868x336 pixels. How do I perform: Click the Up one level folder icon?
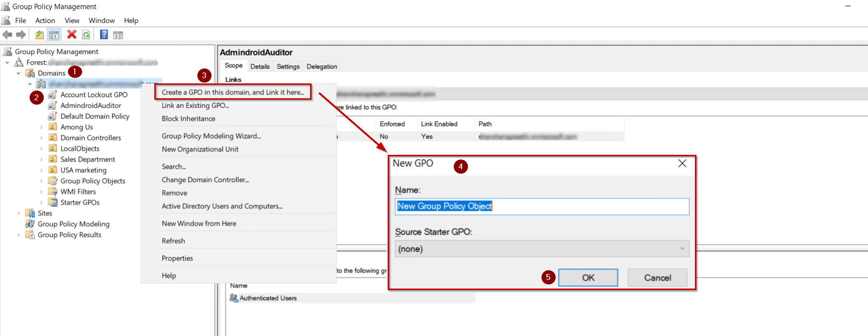(x=39, y=35)
